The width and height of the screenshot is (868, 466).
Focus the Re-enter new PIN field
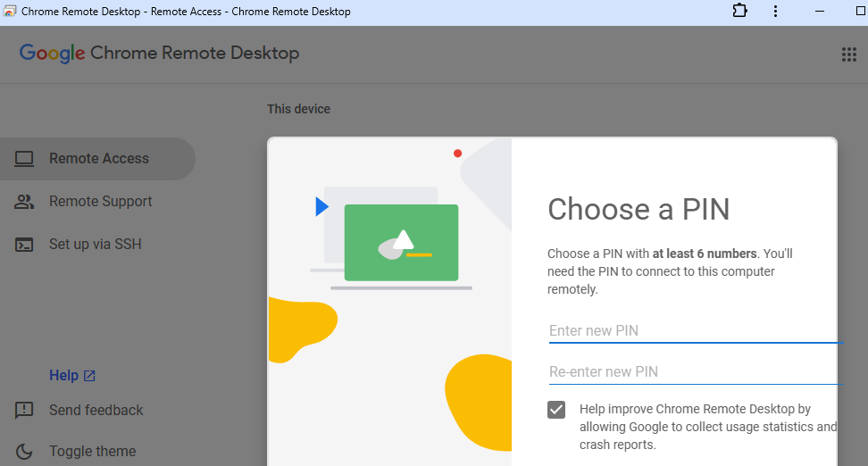(696, 372)
